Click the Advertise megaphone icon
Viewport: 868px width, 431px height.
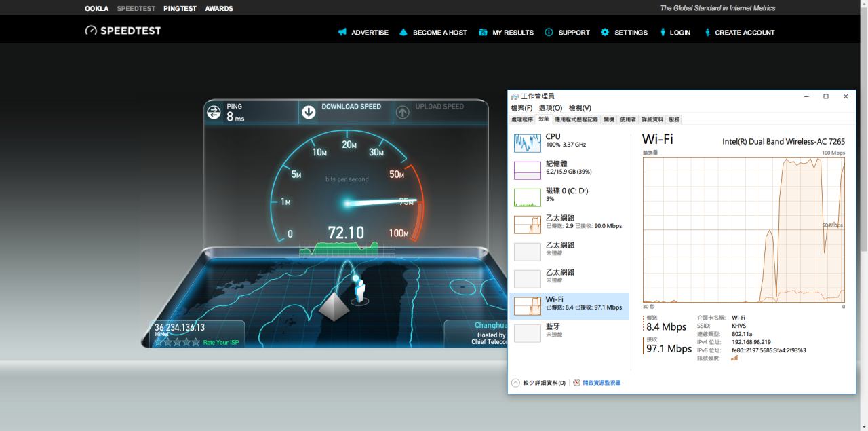tap(342, 32)
